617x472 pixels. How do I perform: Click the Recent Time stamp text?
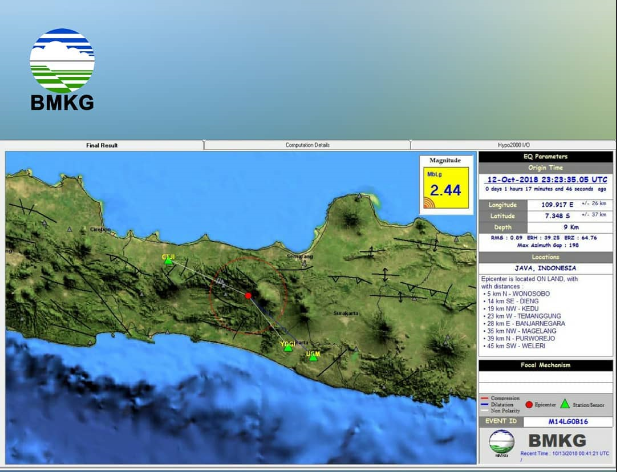tap(565, 454)
